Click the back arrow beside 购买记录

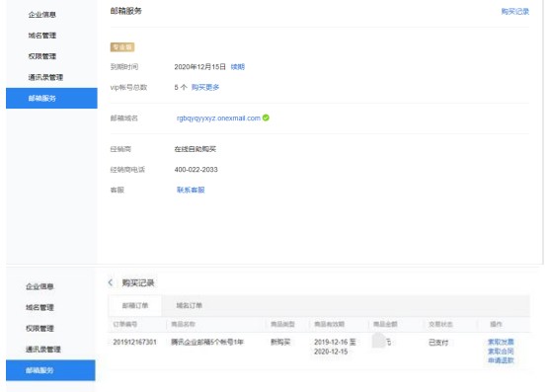111,282
